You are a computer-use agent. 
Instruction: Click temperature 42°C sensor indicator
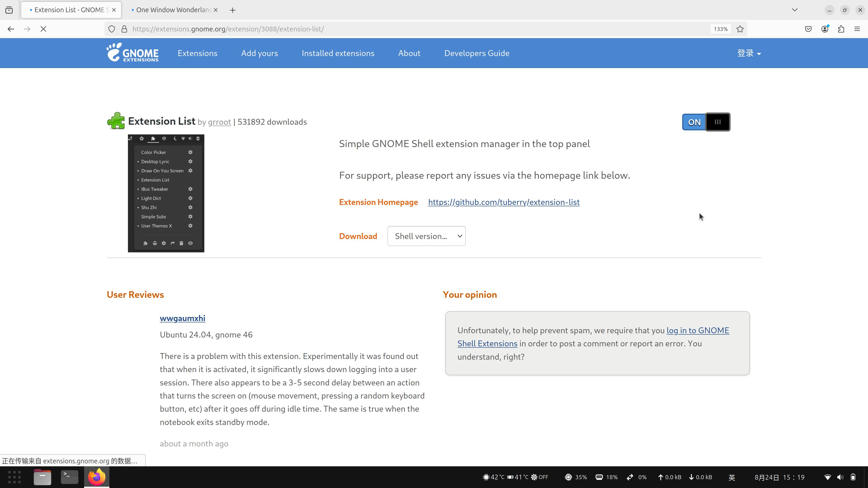(494, 477)
